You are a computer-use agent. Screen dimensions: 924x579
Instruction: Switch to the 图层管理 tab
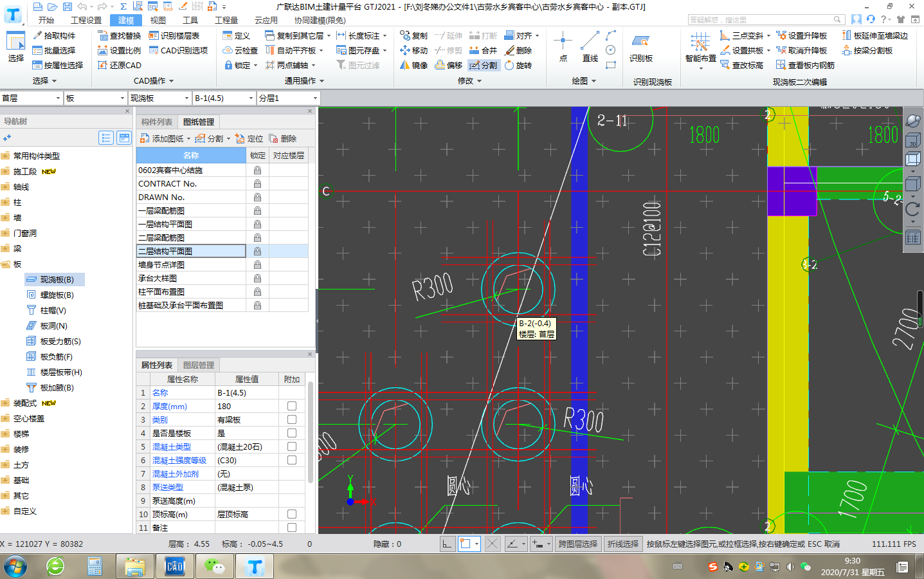(199, 365)
